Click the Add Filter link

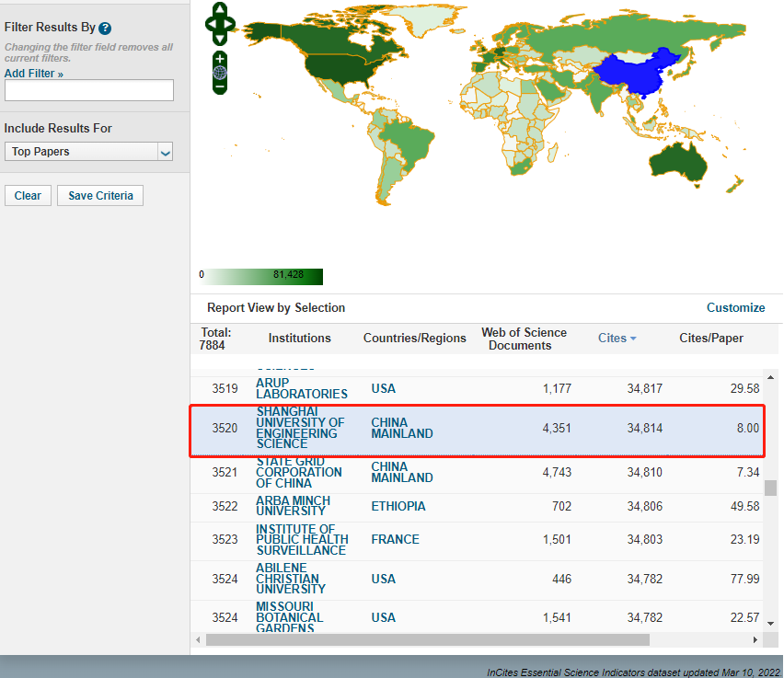tap(33, 74)
